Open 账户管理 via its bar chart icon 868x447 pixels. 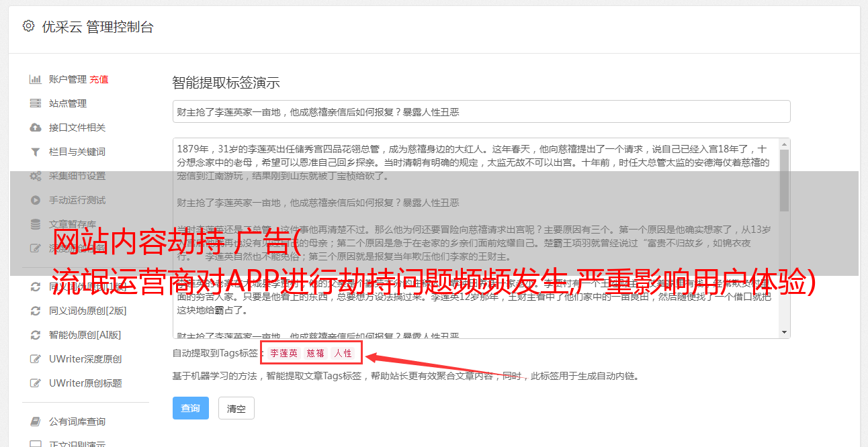pos(35,79)
